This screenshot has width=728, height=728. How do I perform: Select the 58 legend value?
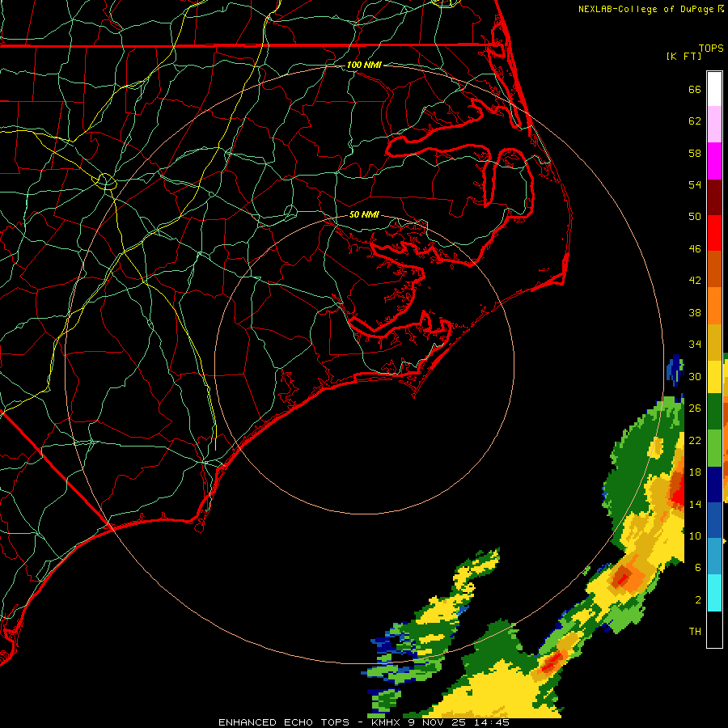[695, 153]
